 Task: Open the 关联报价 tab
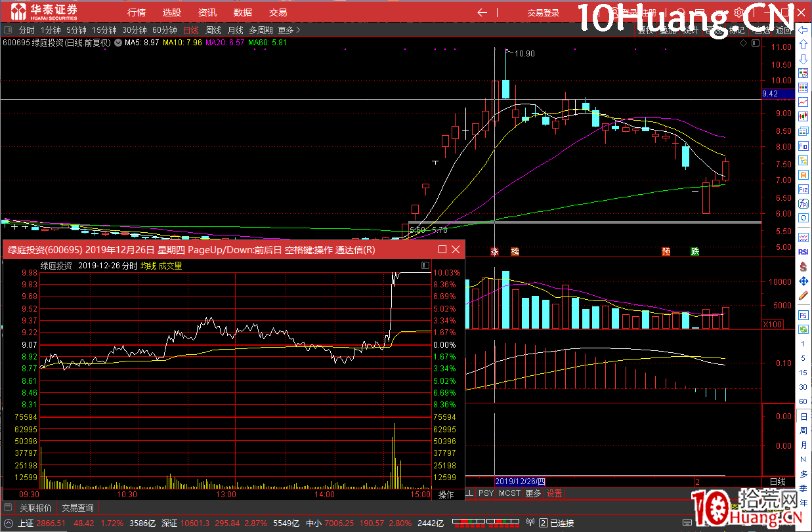(35, 508)
